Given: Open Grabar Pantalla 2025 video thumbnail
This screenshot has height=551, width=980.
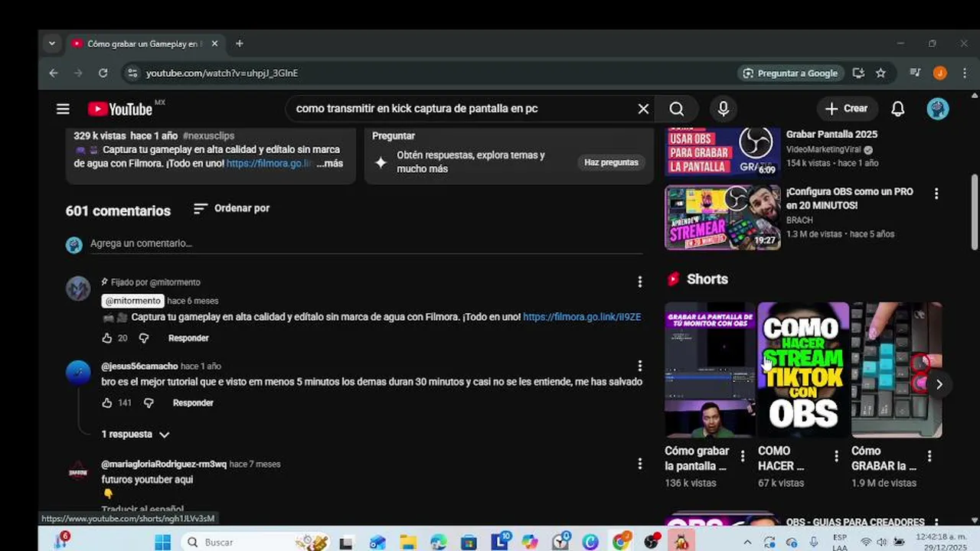Looking at the screenshot, I should pyautogui.click(x=723, y=152).
